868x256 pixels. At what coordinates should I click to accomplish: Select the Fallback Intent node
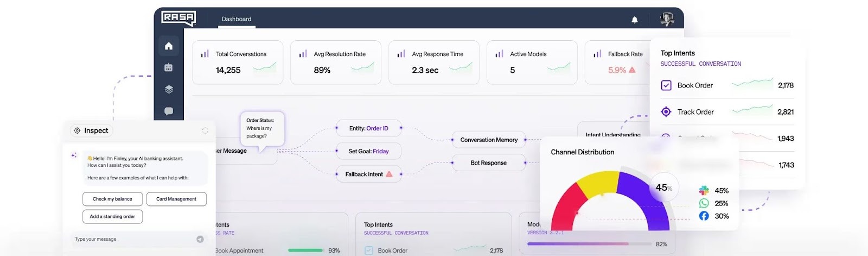tap(369, 174)
